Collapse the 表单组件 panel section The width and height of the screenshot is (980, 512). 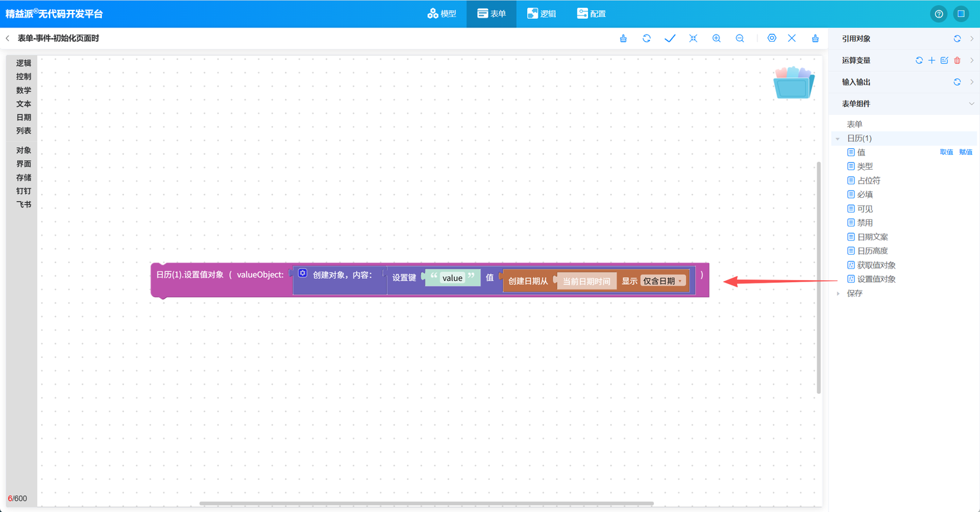(972, 104)
